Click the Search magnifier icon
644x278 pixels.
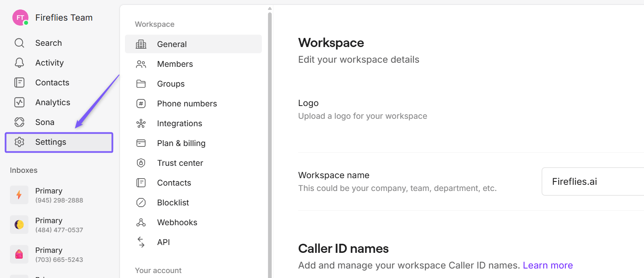[x=19, y=43]
